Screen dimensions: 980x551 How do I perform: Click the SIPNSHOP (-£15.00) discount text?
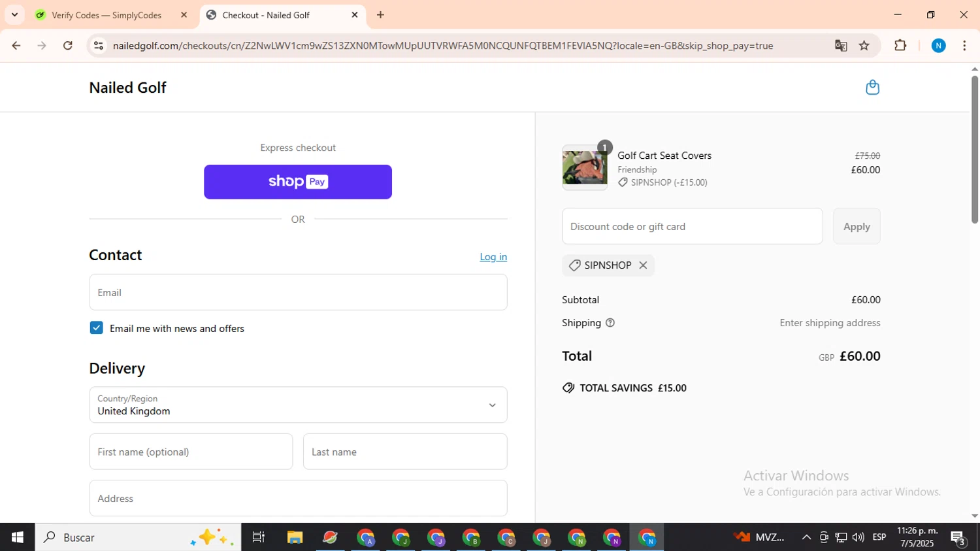[669, 182]
